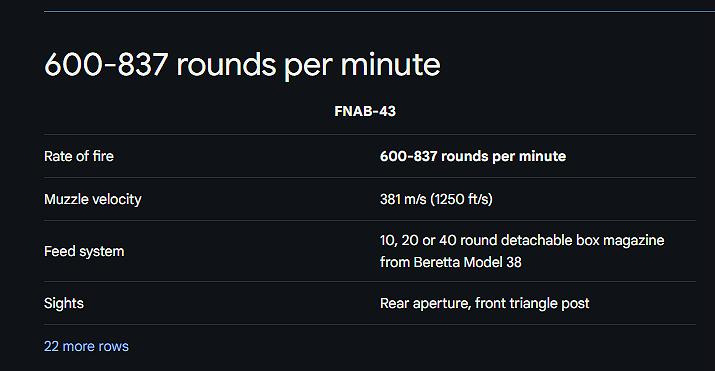The width and height of the screenshot is (715, 371).
Task: Open the '22 more rows' link
Action: click(x=86, y=346)
